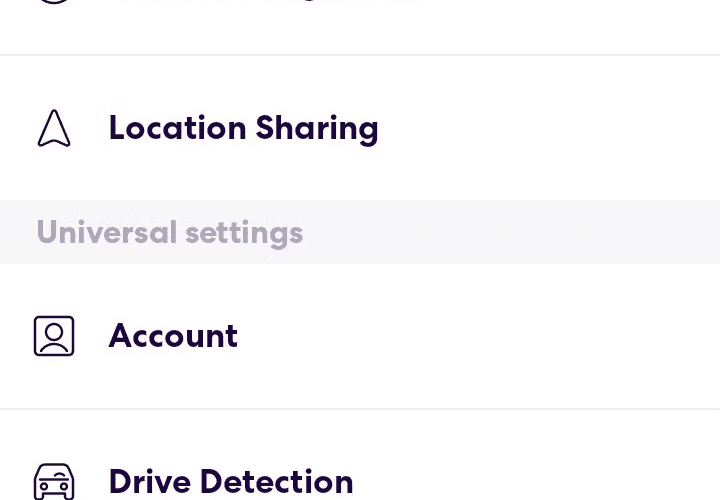Tap the Drive Detection car icon
720x500 pixels.
click(x=54, y=482)
